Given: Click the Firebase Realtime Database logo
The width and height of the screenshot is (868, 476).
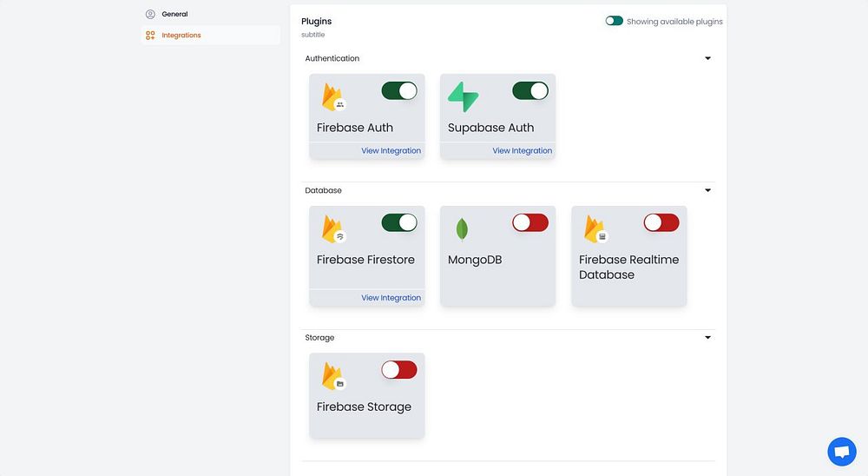Looking at the screenshot, I should pos(595,229).
